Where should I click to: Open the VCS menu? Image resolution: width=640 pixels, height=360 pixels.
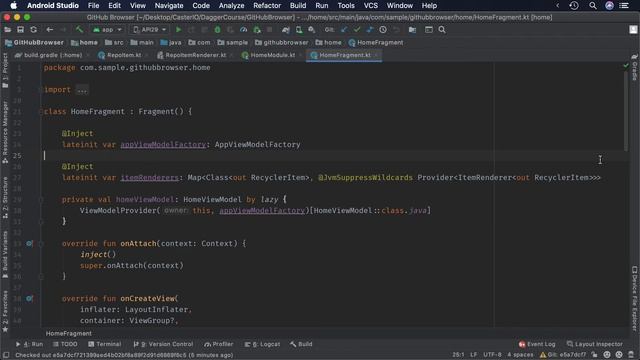pyautogui.click(x=370, y=6)
